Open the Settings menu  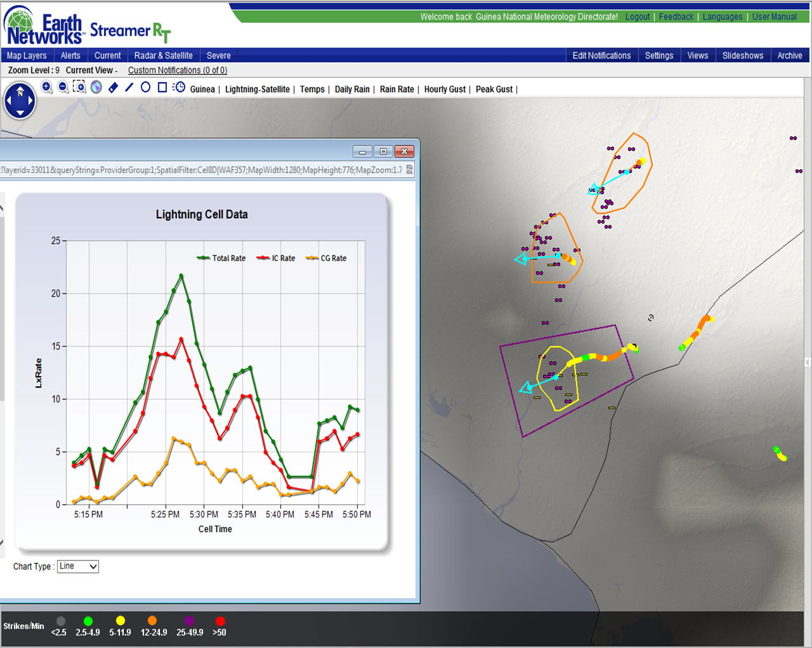coord(659,56)
